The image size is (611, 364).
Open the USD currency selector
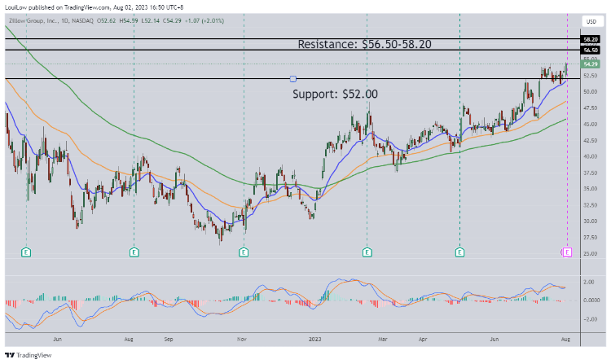(x=591, y=21)
